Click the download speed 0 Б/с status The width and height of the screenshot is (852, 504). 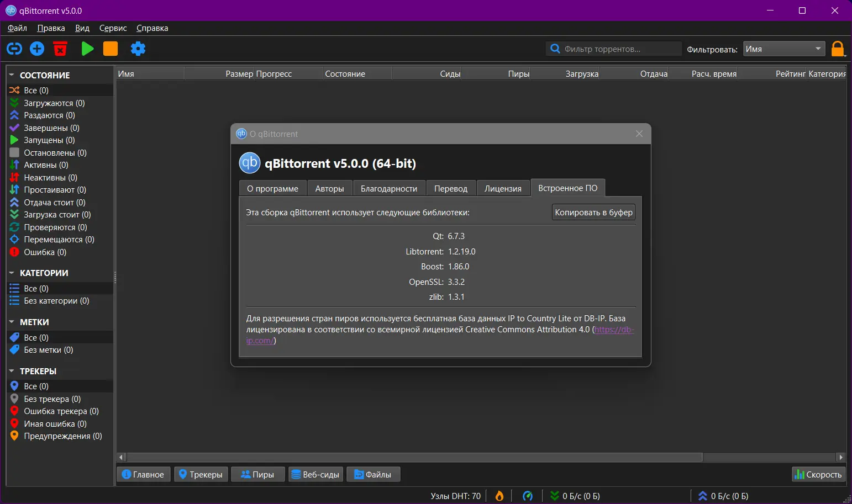pos(575,496)
